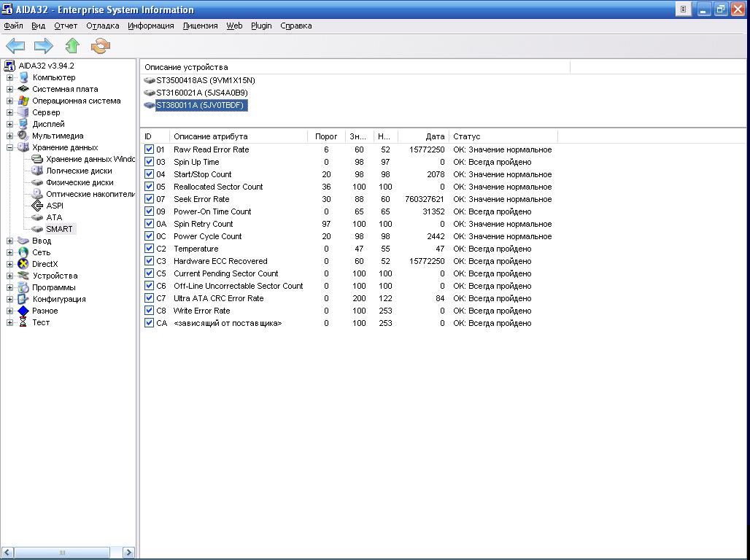Screen dimensions: 750x560
Task: Uncheck Write Error Rate checkbox
Action: [150, 311]
